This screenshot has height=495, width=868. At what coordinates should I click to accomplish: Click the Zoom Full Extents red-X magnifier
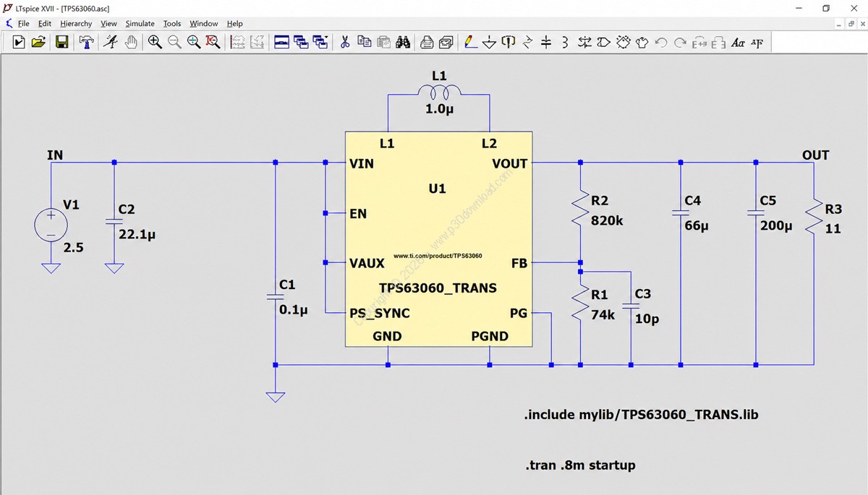tap(213, 43)
